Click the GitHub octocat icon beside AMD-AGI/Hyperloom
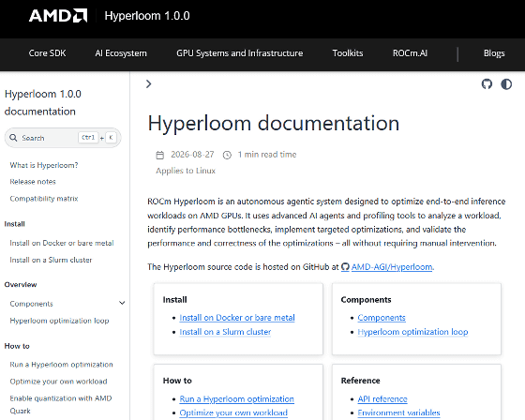 coord(345,267)
